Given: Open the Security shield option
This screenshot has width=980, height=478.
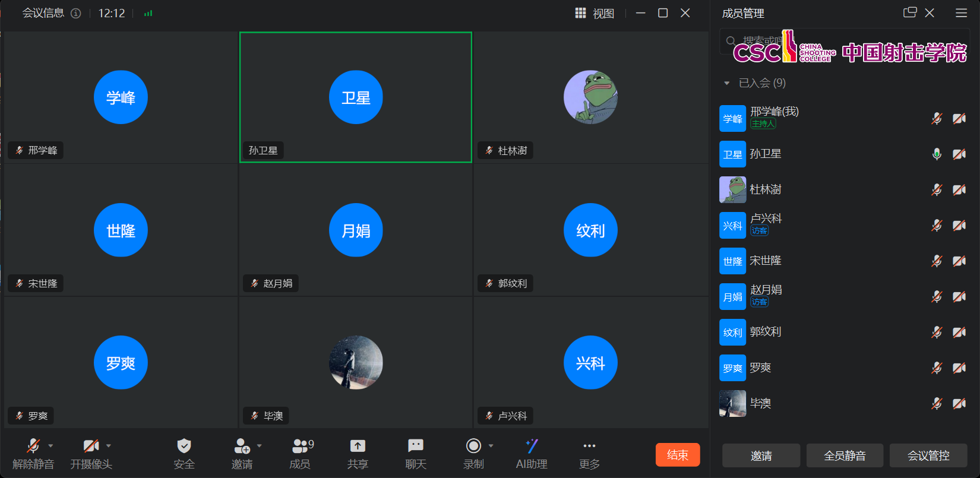Looking at the screenshot, I should (x=184, y=446).
